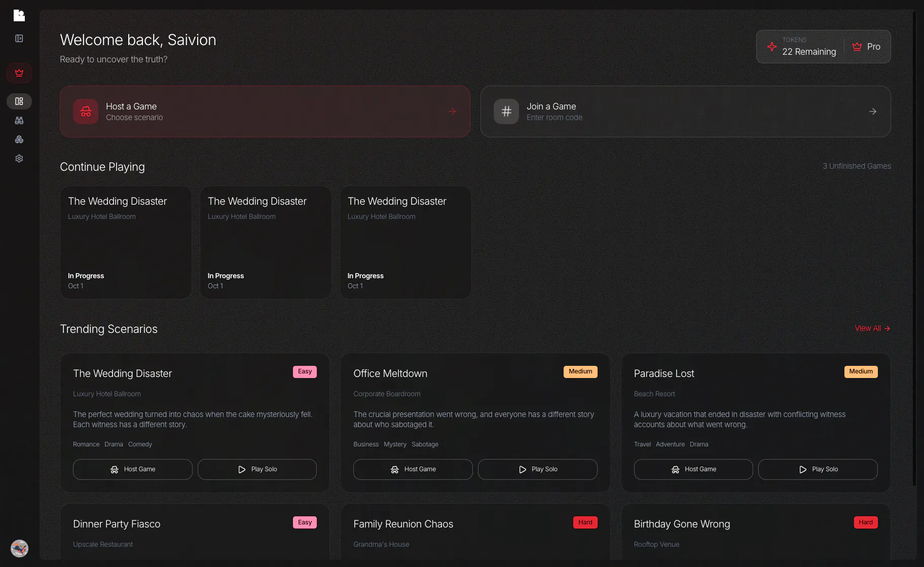Click the Easy badge on Wedding Disaster
Viewport: 924px width, 567px height.
click(x=305, y=371)
